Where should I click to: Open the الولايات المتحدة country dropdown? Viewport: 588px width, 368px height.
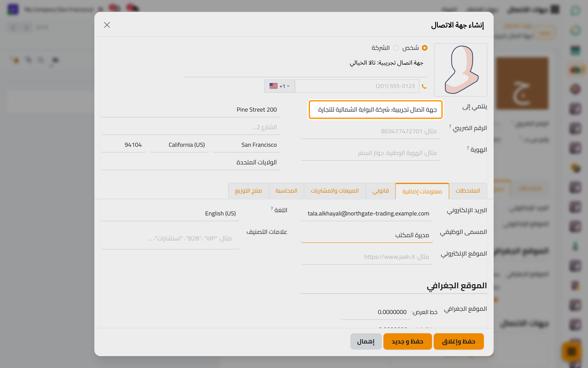[191, 162]
